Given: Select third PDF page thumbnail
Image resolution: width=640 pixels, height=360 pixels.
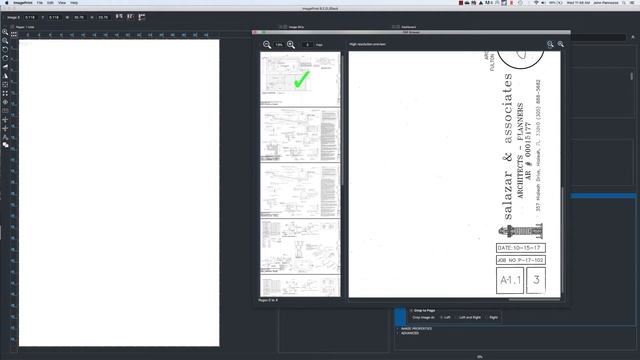Looking at the screenshot, I should (x=300, y=191).
